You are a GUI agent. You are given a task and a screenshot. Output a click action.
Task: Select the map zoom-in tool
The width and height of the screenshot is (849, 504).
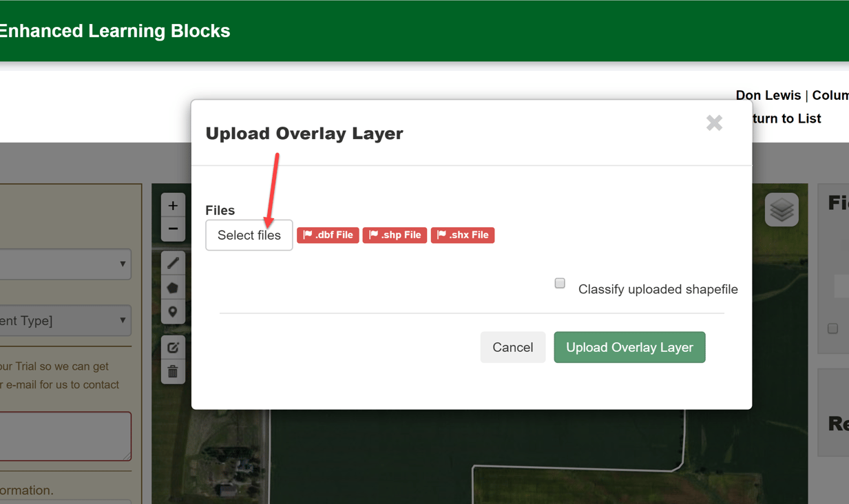173,204
